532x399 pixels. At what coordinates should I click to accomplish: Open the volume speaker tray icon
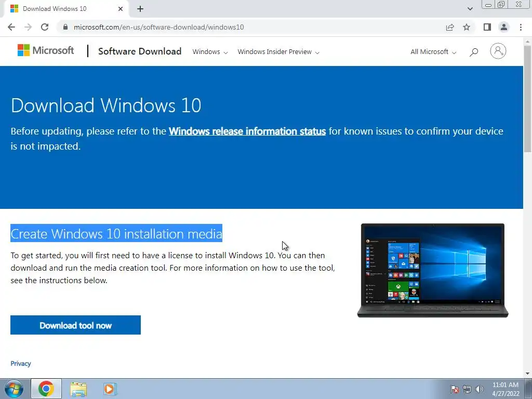480,389
